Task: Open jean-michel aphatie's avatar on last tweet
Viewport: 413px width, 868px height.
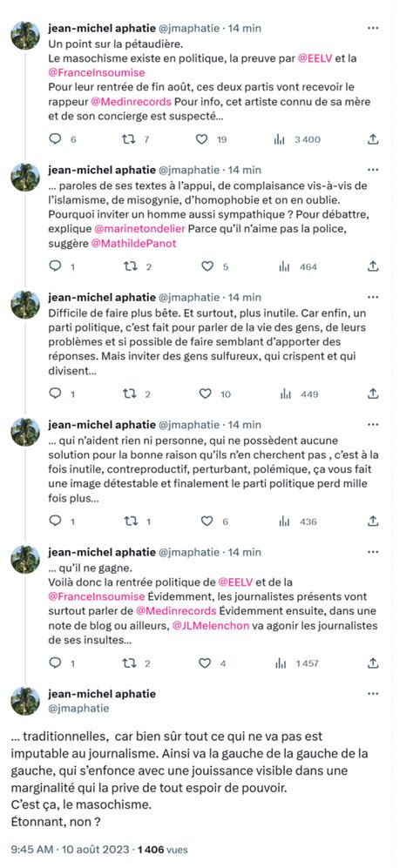Action: [25, 701]
